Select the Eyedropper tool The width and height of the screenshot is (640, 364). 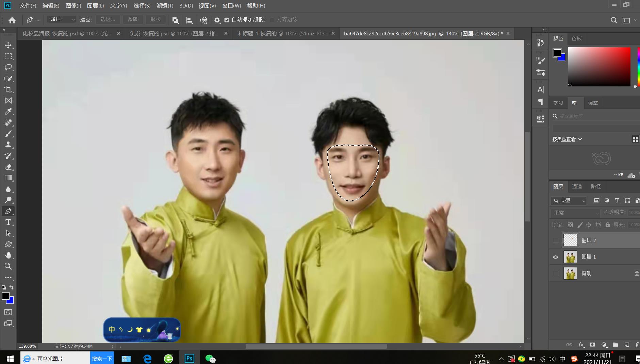point(8,112)
